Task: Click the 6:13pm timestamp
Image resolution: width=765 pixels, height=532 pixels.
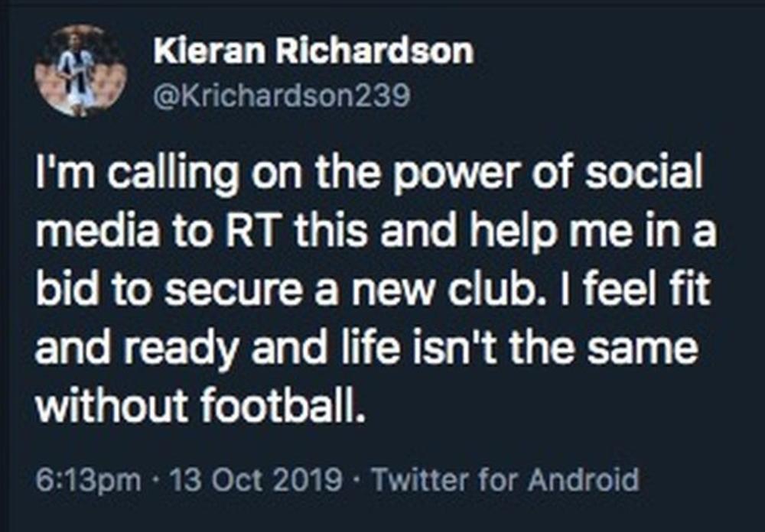Action: (x=88, y=481)
